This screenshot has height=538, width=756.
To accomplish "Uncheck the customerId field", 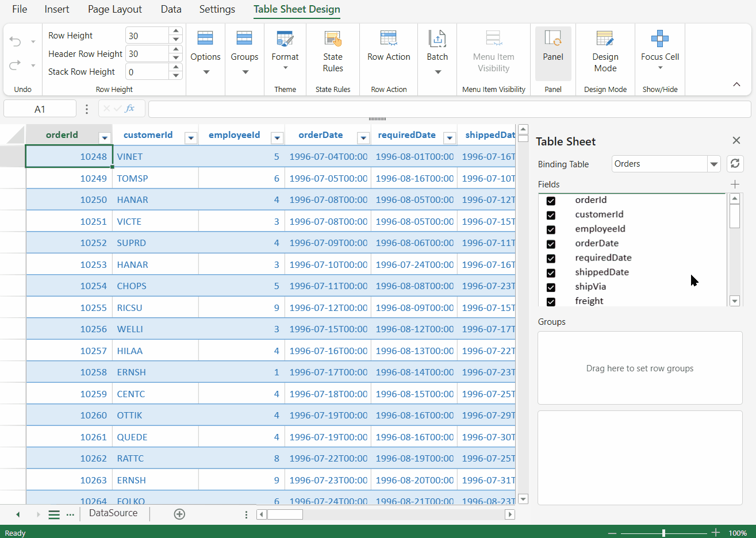I will coord(551,215).
